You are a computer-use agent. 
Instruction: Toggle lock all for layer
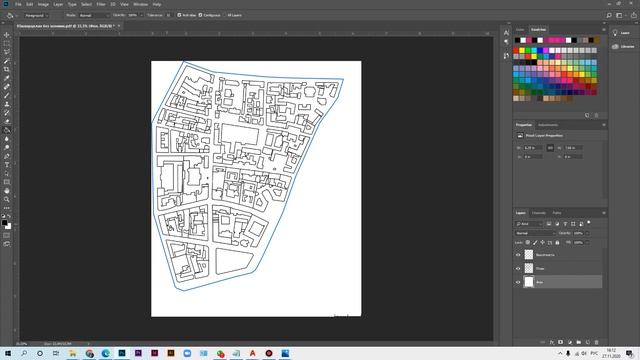click(x=557, y=242)
